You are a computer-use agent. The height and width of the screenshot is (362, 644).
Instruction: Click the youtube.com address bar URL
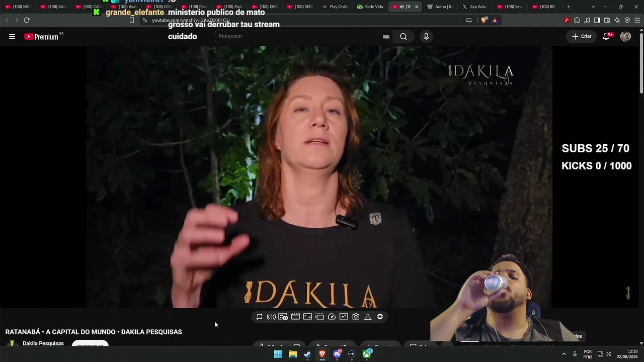click(x=191, y=20)
